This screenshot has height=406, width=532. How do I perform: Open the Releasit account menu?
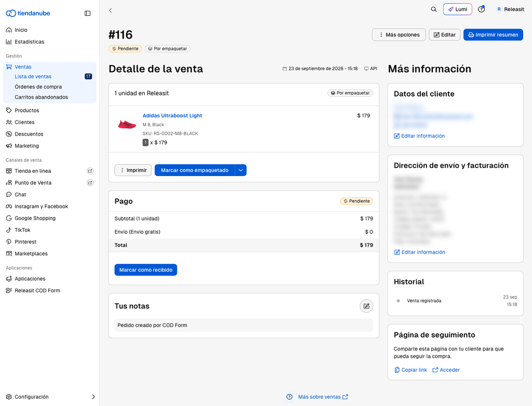pyautogui.click(x=511, y=9)
